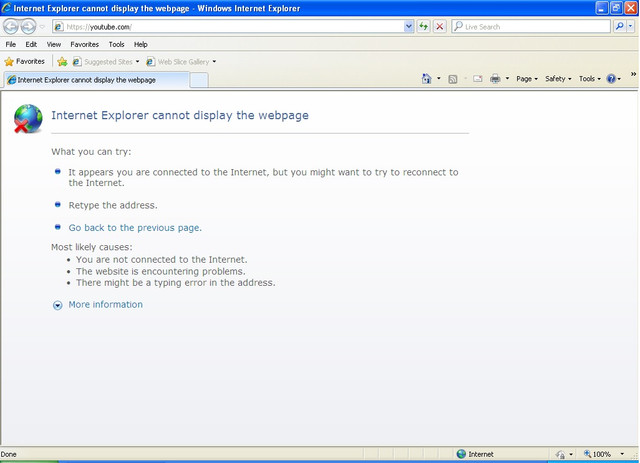Click the Forward navigation arrow
The height and width of the screenshot is (463, 640).
point(28,27)
